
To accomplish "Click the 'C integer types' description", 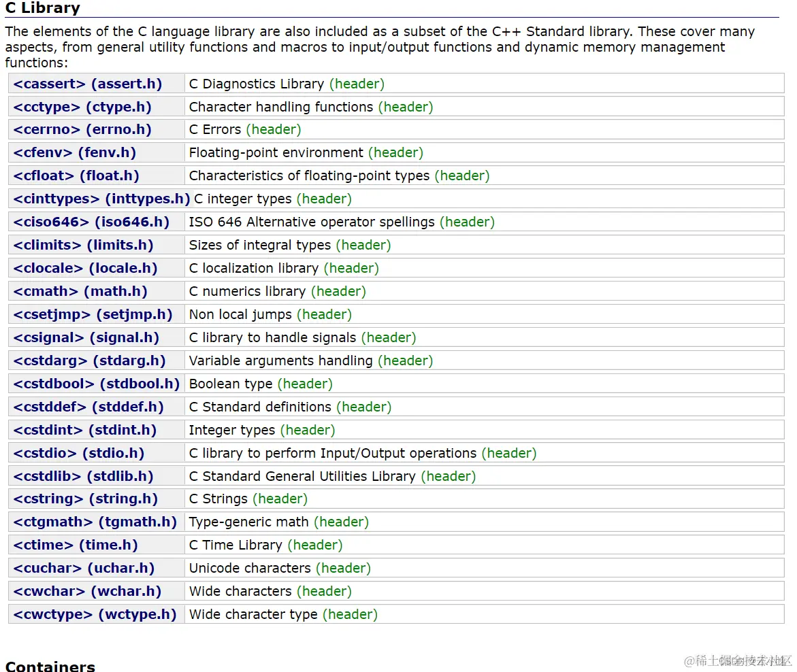I will [243, 199].
